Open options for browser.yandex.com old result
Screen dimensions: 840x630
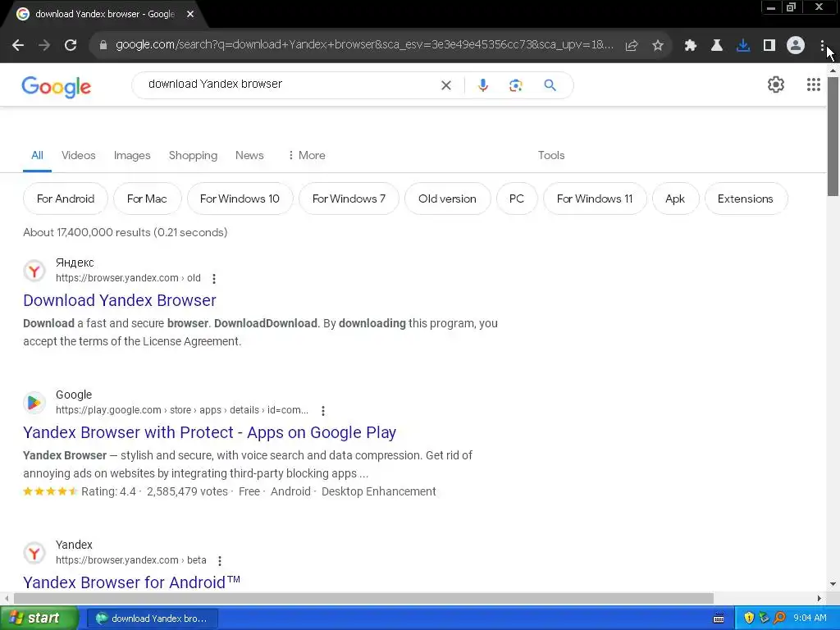(x=214, y=279)
